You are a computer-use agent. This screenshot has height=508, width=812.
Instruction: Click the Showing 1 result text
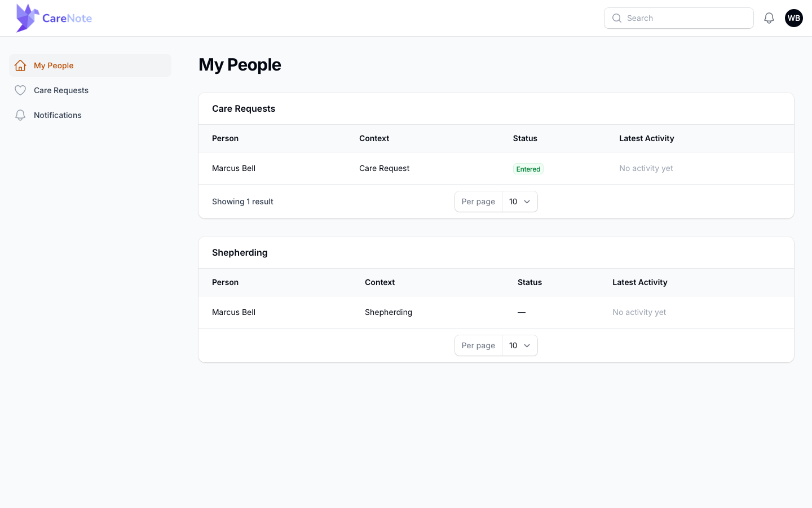(242, 202)
